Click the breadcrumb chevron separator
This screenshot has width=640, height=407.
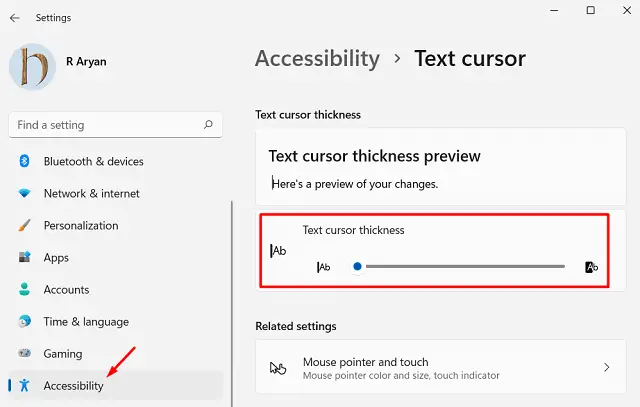tap(397, 59)
